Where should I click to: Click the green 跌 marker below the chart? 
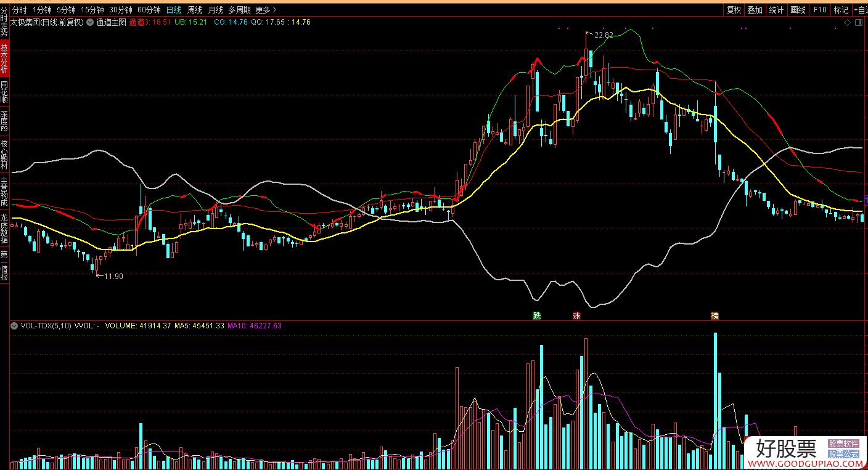(537, 315)
